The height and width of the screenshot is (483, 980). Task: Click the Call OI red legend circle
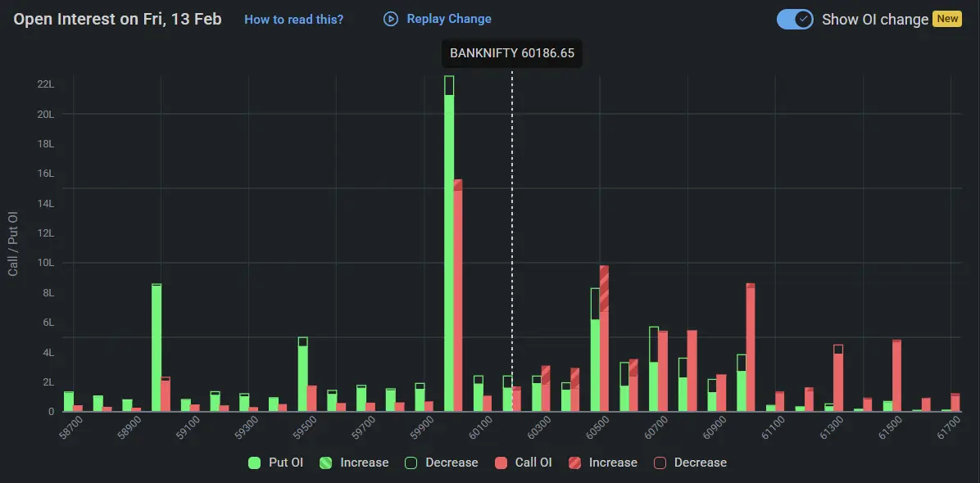500,463
